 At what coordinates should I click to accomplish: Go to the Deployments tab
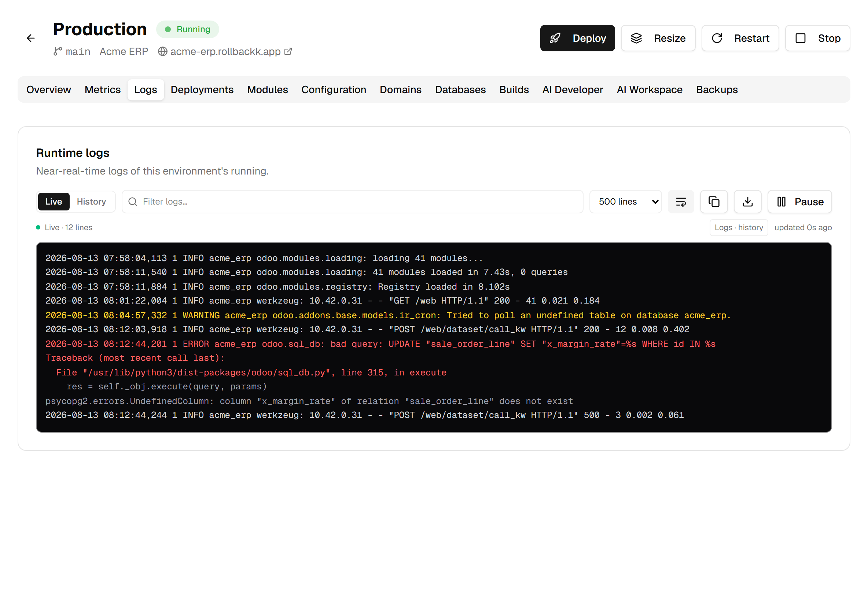tap(202, 89)
